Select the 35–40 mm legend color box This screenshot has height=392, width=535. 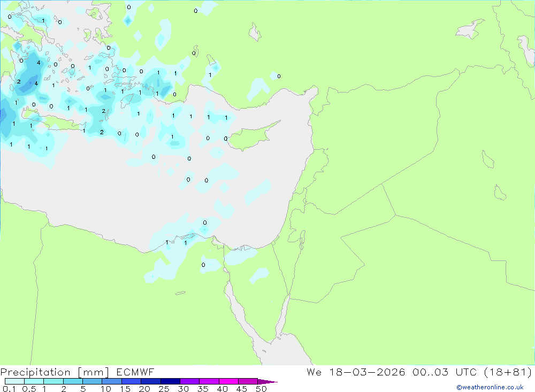[x=209, y=381]
